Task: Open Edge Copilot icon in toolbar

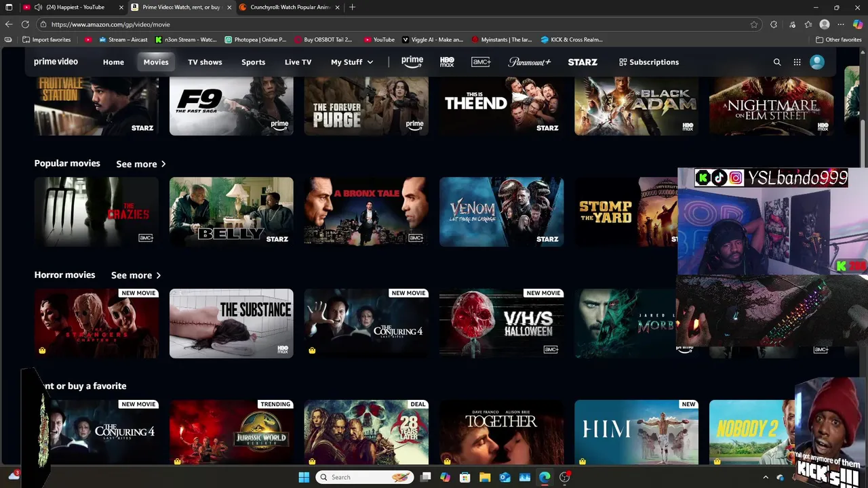Action: [858, 24]
